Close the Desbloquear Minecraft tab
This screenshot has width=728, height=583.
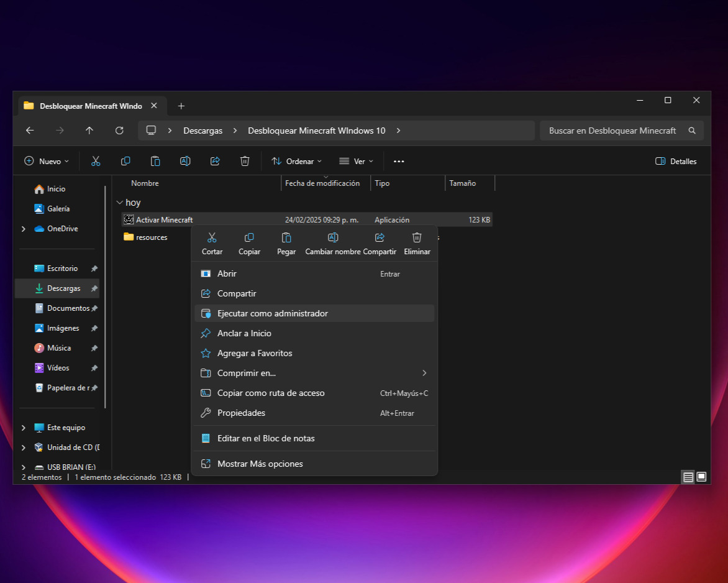pyautogui.click(x=154, y=106)
